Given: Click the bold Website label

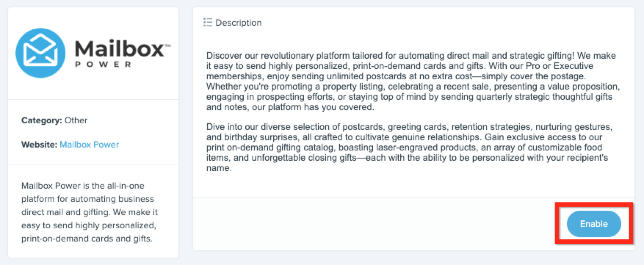Looking at the screenshot, I should click(x=39, y=145).
